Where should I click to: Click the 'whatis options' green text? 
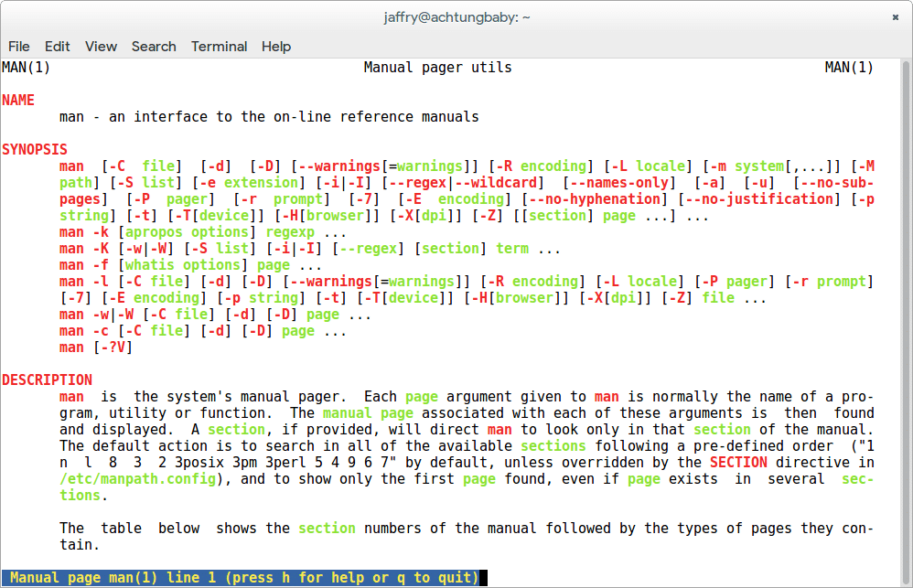pos(182,265)
